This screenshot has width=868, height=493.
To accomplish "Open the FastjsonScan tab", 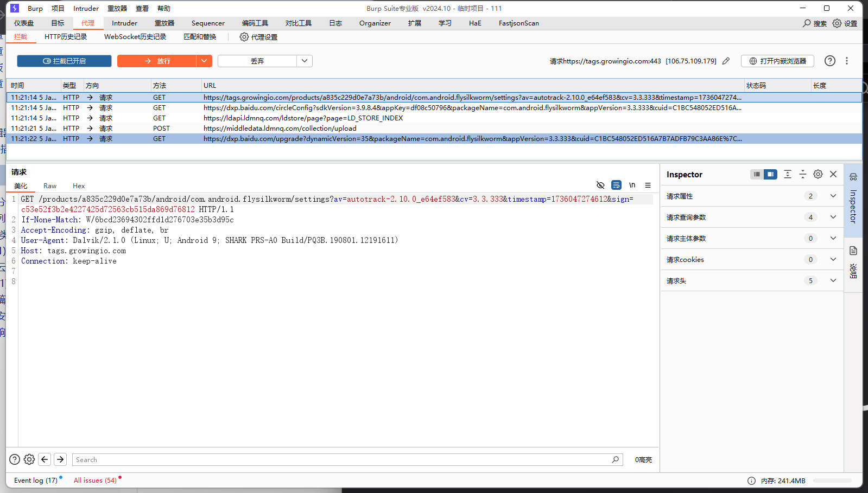I will [519, 23].
